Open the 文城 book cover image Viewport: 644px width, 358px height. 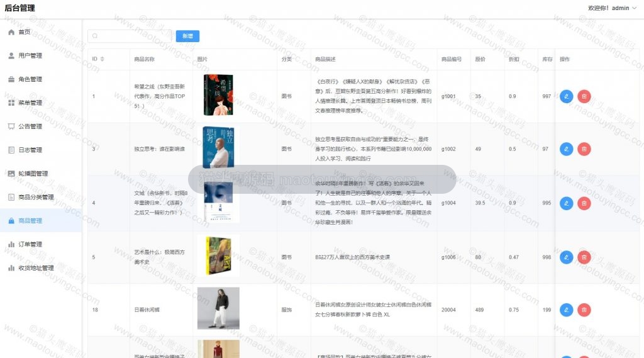point(218,202)
